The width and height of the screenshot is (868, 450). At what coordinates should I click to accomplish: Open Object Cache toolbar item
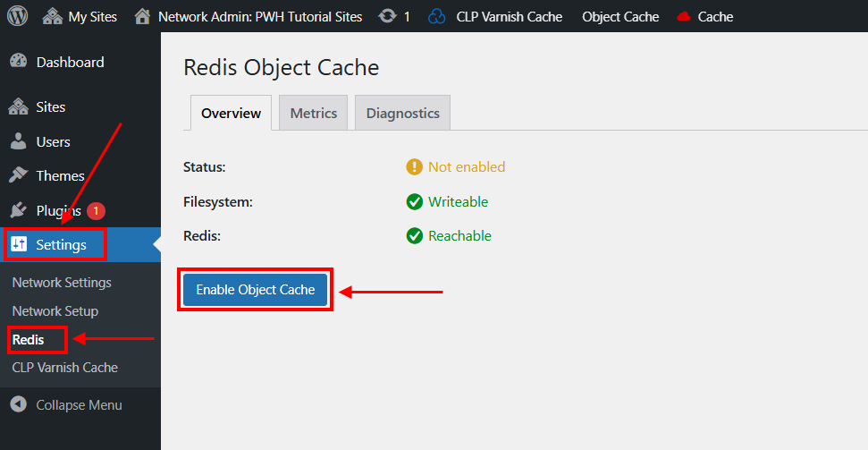620,17
